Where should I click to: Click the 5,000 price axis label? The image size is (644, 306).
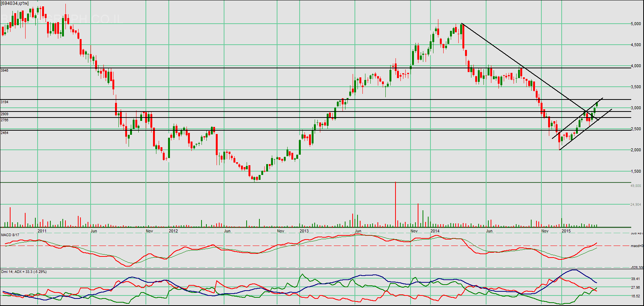tap(636, 24)
